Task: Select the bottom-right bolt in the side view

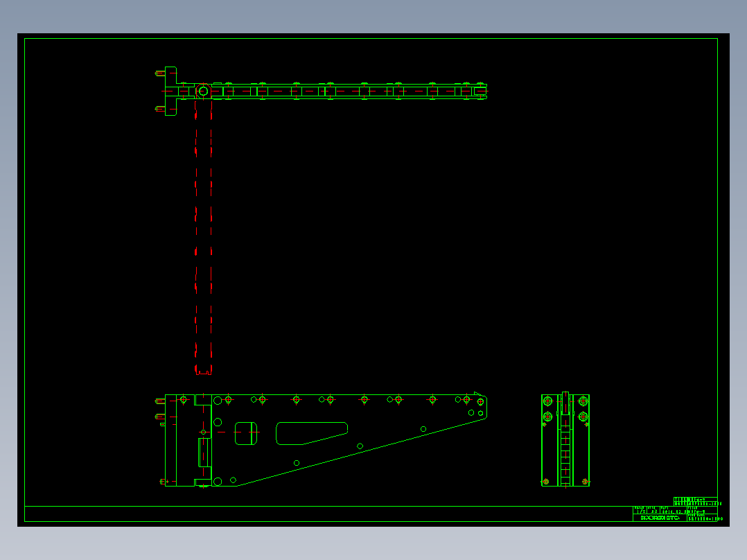Action: (585, 482)
